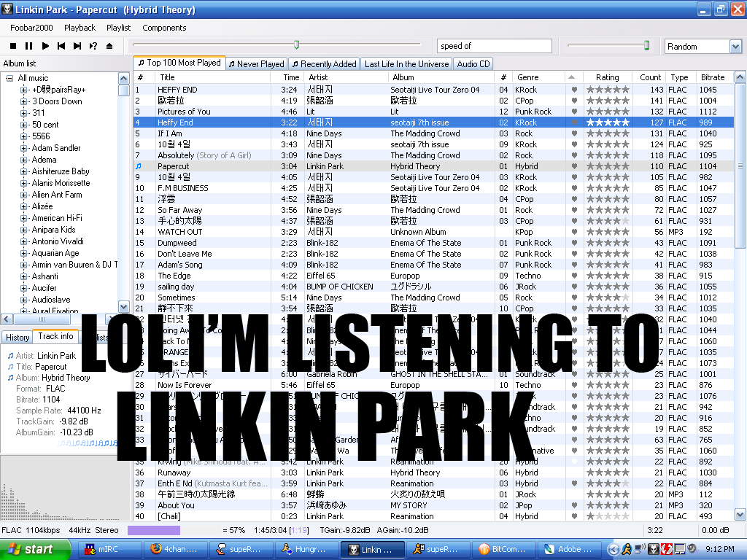
Task: Toggle heart icon for HEFFY END row 1
Action: 574,90
